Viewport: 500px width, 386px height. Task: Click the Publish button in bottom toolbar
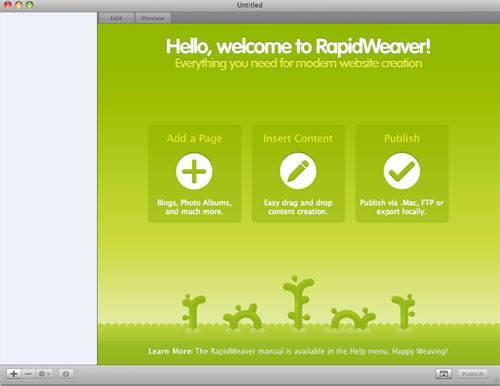pos(473,374)
